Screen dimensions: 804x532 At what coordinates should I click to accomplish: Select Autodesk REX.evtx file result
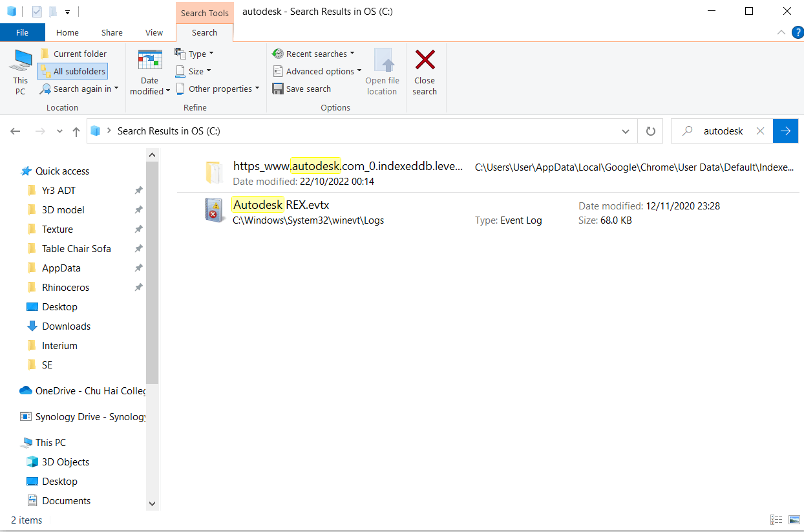coord(487,211)
